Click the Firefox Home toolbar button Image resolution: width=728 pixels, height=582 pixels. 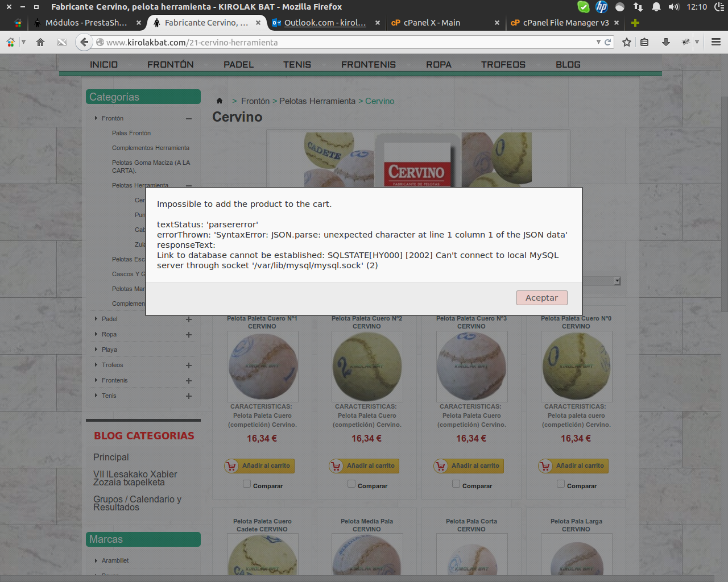40,42
